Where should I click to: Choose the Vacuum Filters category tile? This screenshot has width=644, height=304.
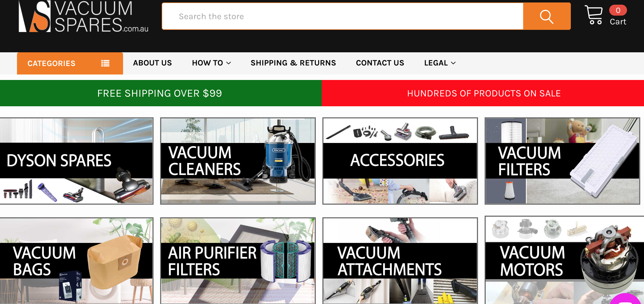tap(562, 161)
